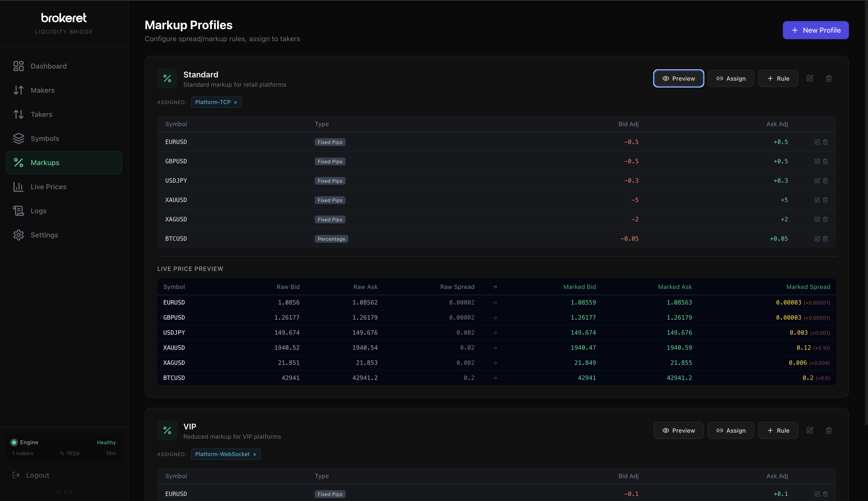Open Preview for the Standard profile
This screenshot has width=868, height=501.
tap(678, 78)
